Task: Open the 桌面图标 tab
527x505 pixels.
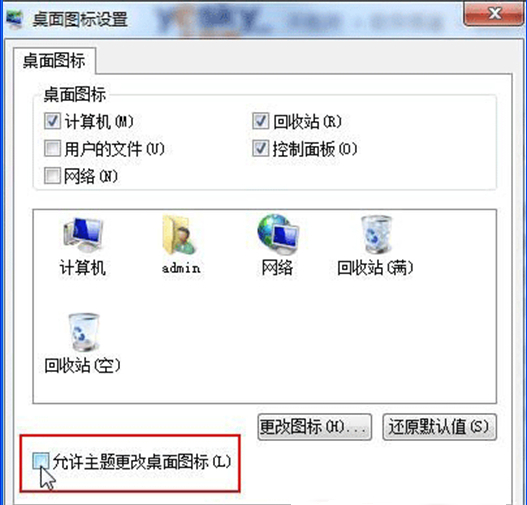Action: tap(54, 61)
